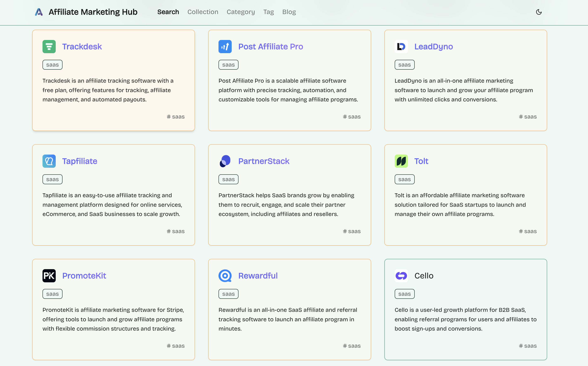Open the PromoteKit title link

84,276
